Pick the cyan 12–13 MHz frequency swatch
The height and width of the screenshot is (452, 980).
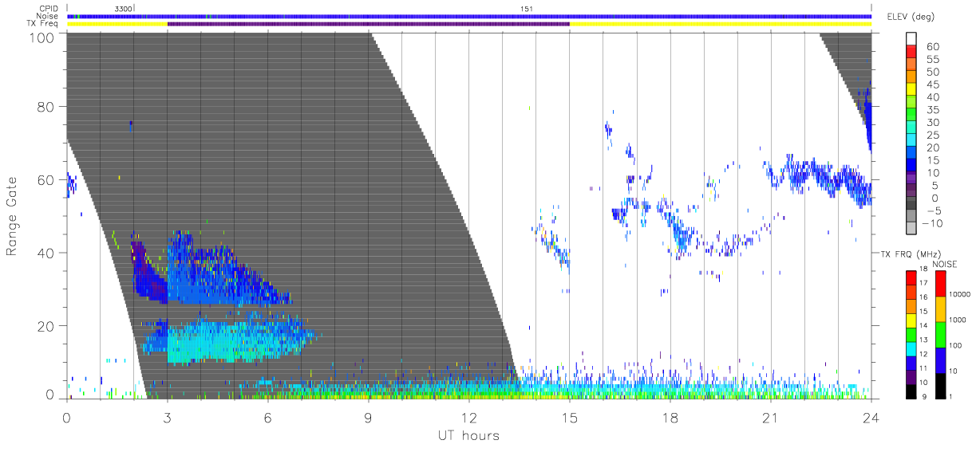click(x=912, y=348)
